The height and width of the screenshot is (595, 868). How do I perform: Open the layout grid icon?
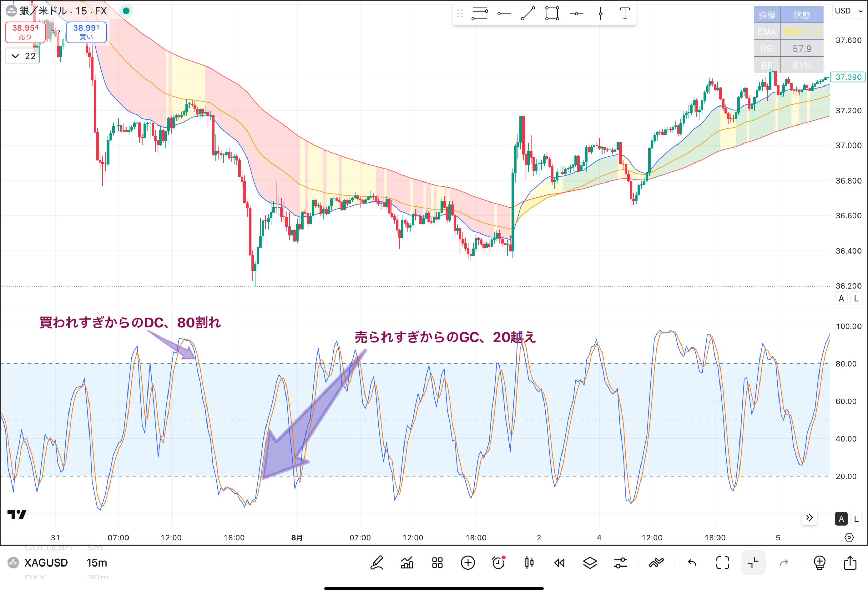(437, 562)
